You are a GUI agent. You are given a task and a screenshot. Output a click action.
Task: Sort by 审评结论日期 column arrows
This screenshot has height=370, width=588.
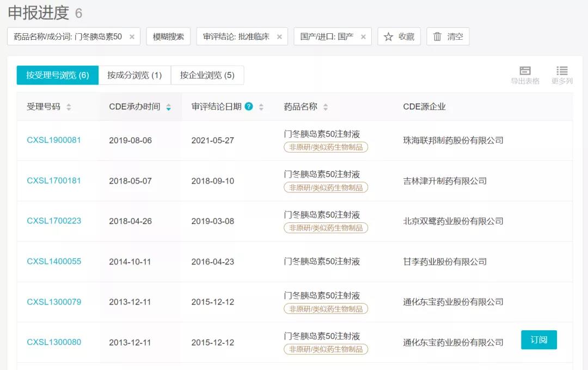coord(261,107)
